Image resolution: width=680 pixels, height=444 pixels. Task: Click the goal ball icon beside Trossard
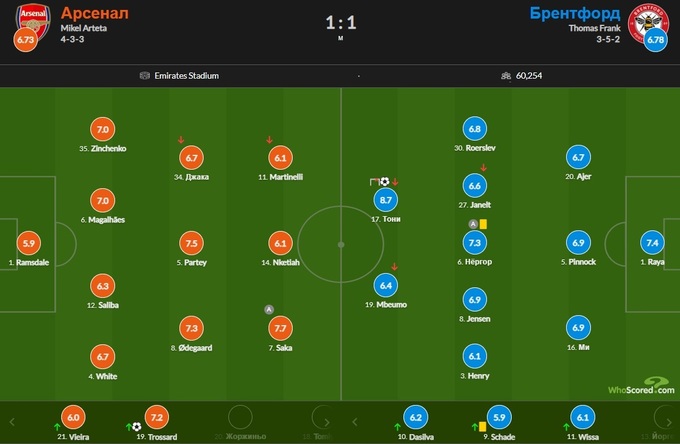pos(138,426)
